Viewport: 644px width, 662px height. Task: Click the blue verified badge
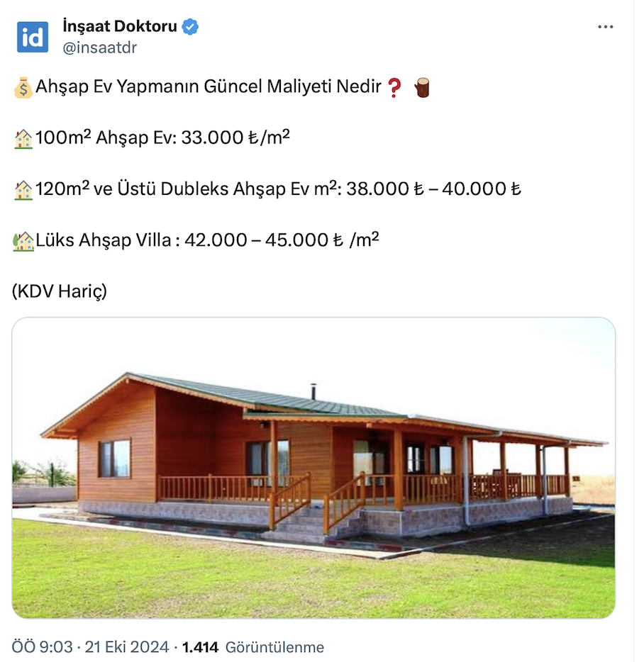point(191,28)
